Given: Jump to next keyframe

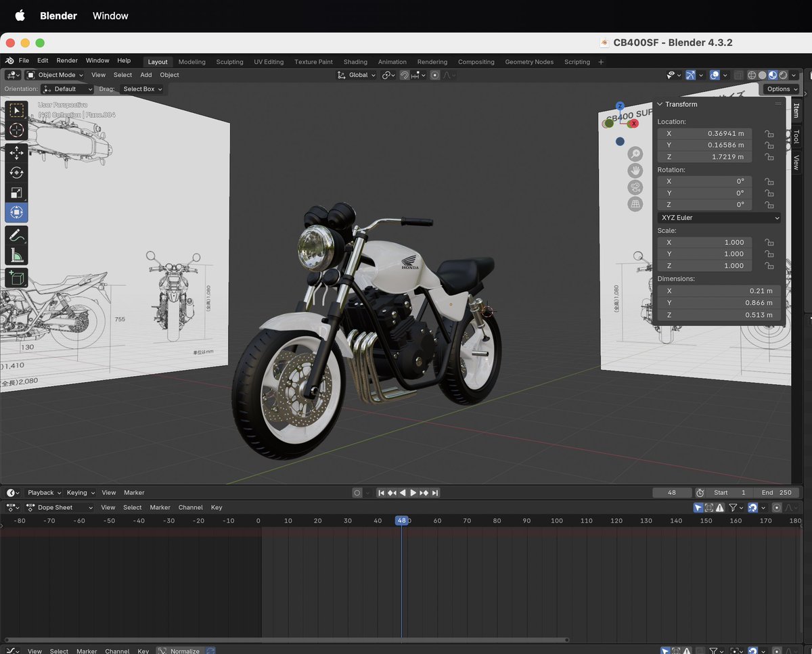Looking at the screenshot, I should [x=424, y=493].
